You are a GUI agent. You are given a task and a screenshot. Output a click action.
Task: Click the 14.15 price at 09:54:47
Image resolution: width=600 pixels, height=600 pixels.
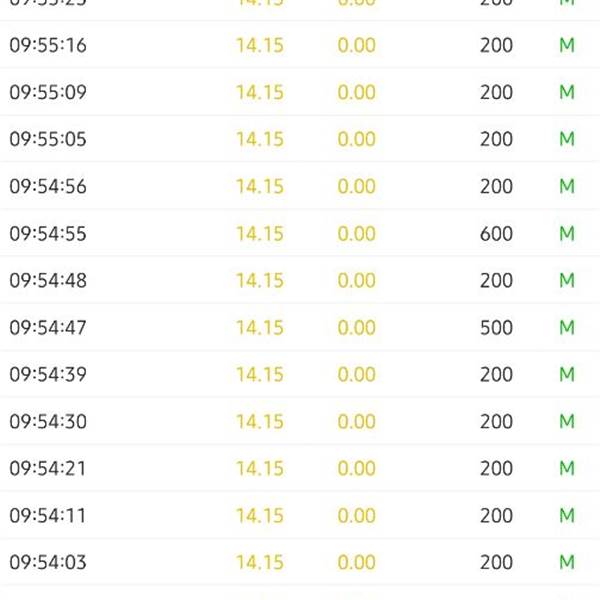coord(260,328)
